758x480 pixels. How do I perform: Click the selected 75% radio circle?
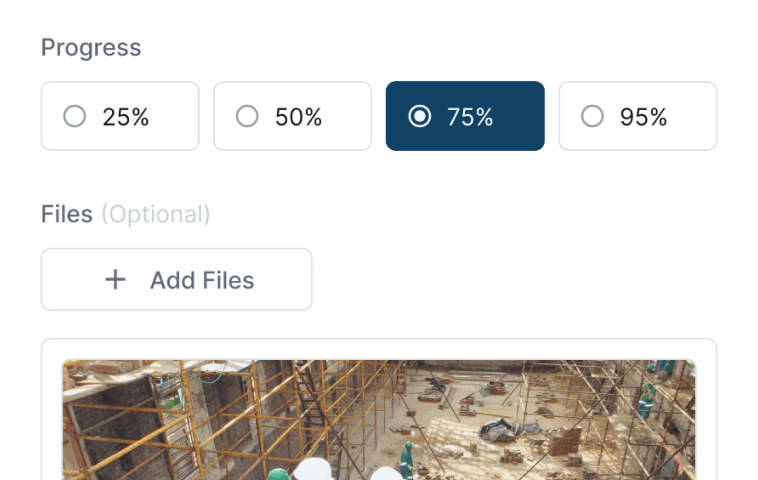(420, 116)
